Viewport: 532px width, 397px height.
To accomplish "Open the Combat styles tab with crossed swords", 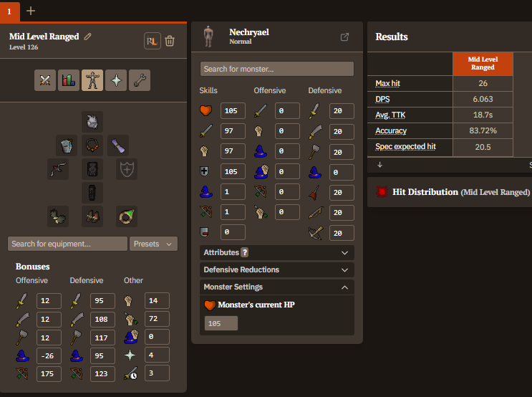I will click(x=45, y=80).
